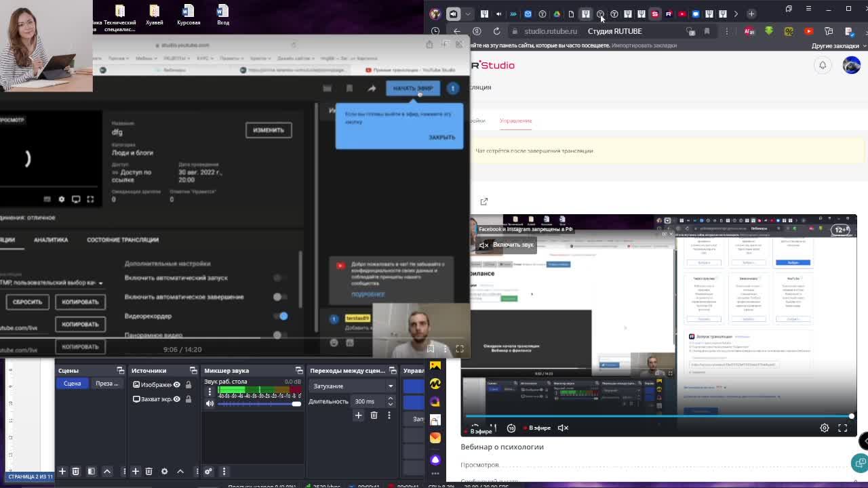Viewport: 868px width, 488px height.
Task: Add a new scene in the OBS Scenes panel
Action: click(62, 471)
